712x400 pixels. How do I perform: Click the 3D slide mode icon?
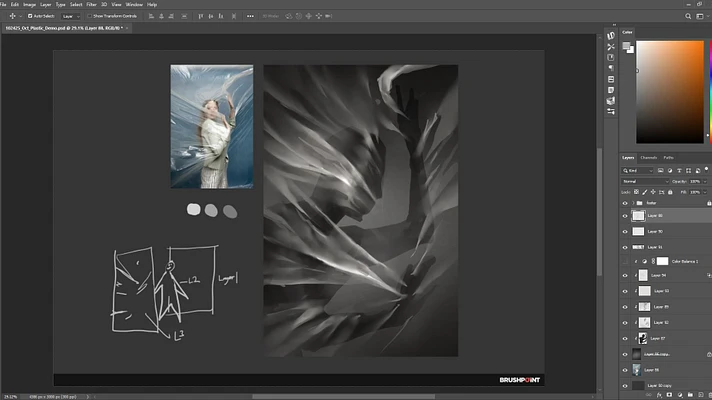click(319, 16)
